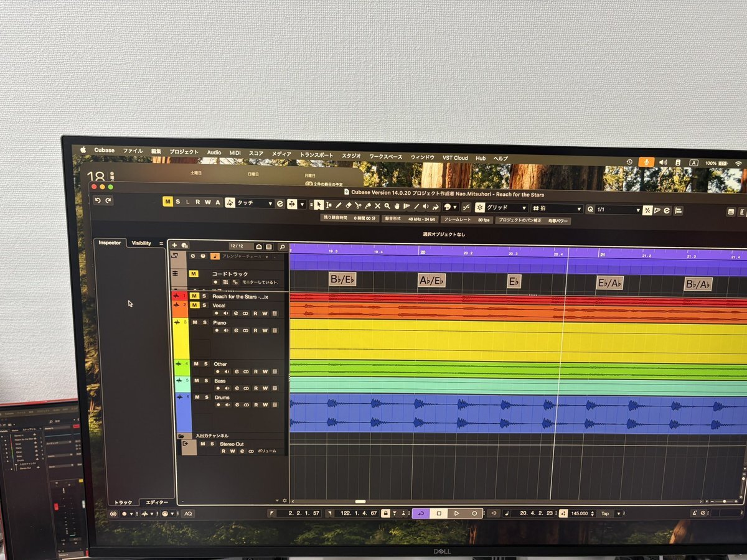Select the Mute X tool

pos(377,206)
